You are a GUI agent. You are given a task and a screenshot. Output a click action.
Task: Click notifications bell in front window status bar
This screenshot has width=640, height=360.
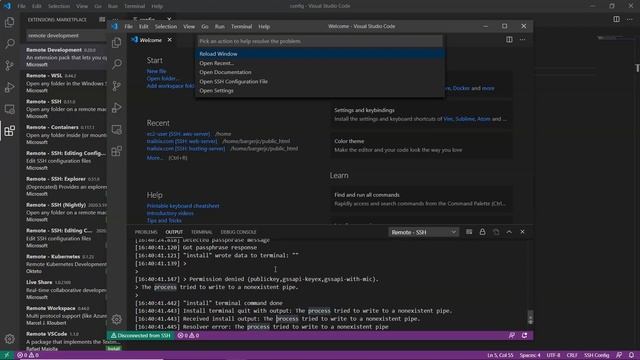point(524,336)
